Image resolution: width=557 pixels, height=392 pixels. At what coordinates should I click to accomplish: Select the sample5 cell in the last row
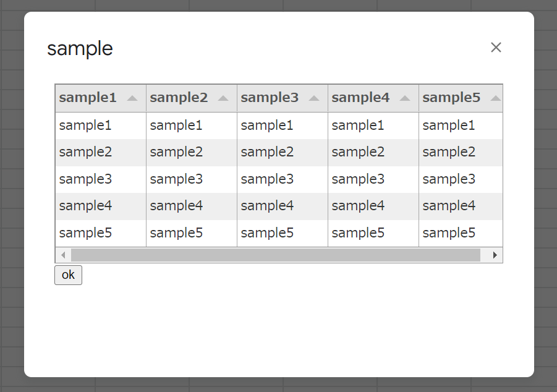point(449,233)
